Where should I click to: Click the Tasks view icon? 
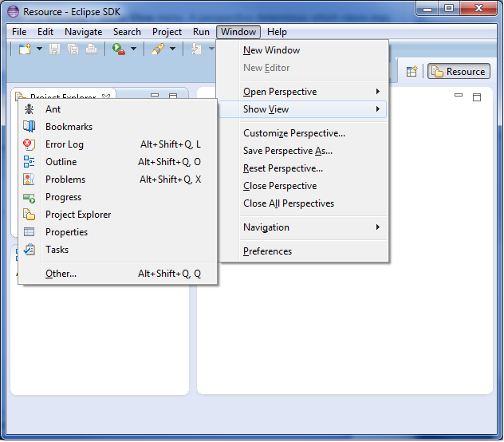pos(29,249)
